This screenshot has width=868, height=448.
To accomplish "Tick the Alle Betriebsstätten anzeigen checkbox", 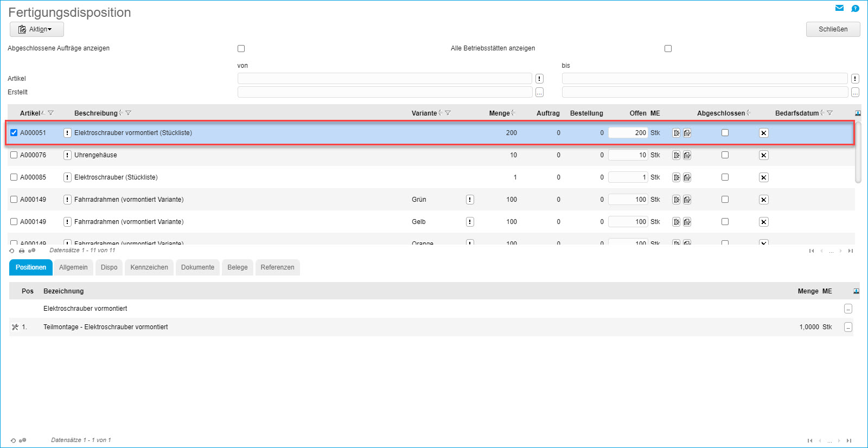I will coord(668,49).
